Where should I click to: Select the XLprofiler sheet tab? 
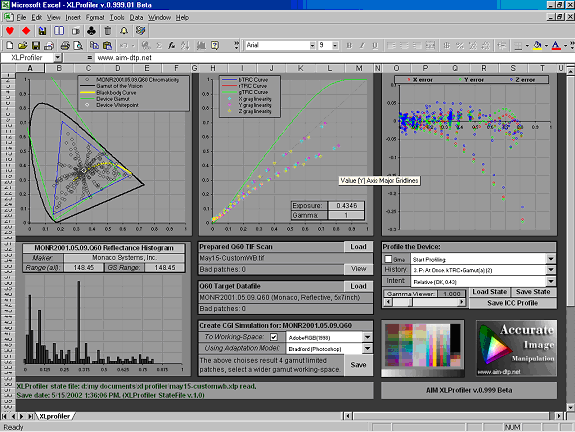[x=55, y=416]
